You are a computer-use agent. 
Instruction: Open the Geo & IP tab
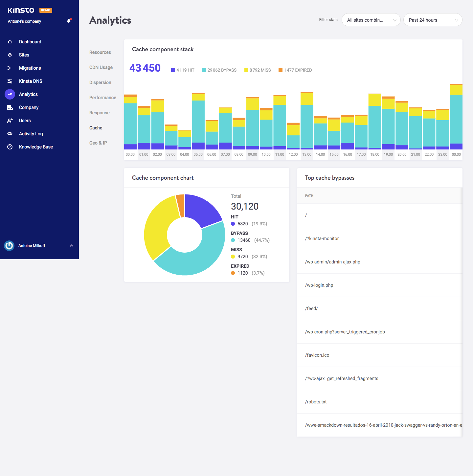pos(98,143)
